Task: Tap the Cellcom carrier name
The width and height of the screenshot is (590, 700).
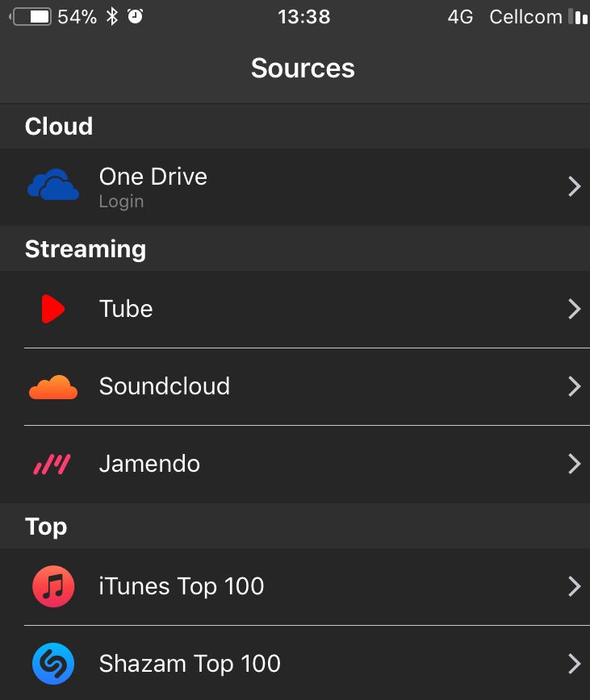Action: [x=525, y=17]
